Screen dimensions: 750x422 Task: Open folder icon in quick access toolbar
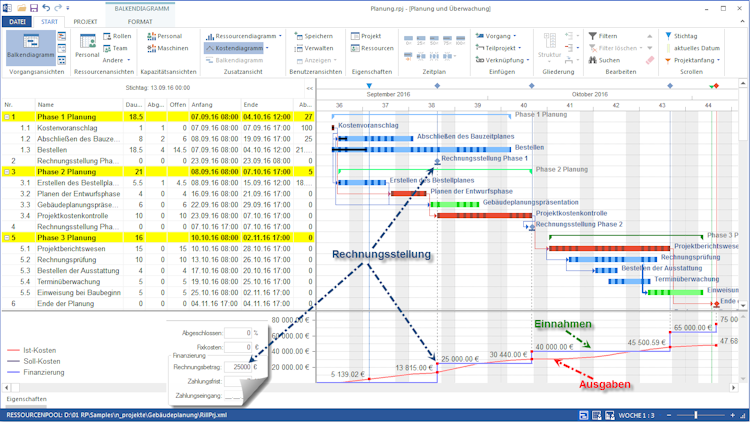click(21, 8)
